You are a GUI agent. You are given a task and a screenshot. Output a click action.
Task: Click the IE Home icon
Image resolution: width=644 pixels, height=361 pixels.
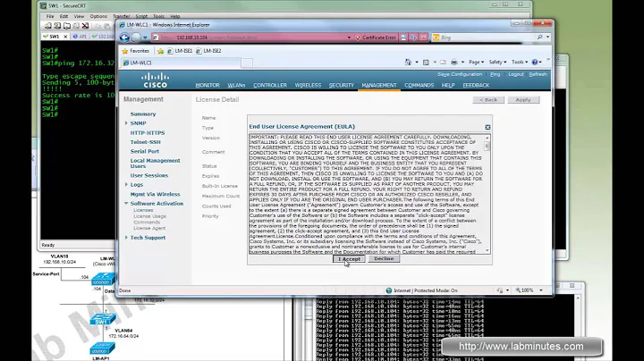tap(408, 62)
